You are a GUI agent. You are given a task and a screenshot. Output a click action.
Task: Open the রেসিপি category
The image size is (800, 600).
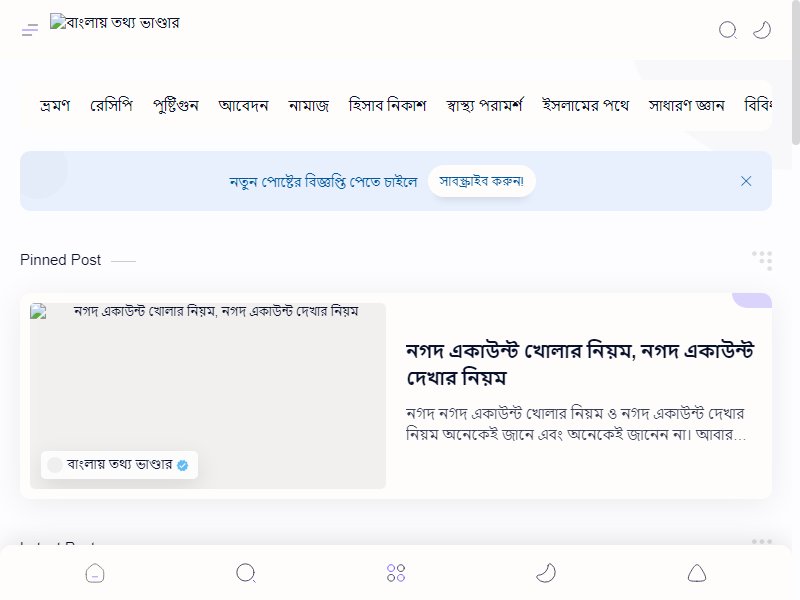coord(111,105)
